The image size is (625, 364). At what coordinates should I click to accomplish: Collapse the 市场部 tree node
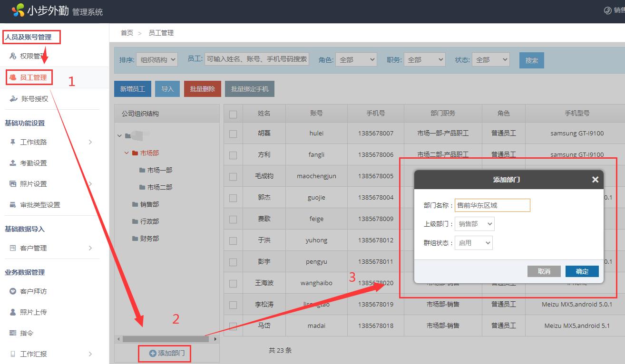127,153
